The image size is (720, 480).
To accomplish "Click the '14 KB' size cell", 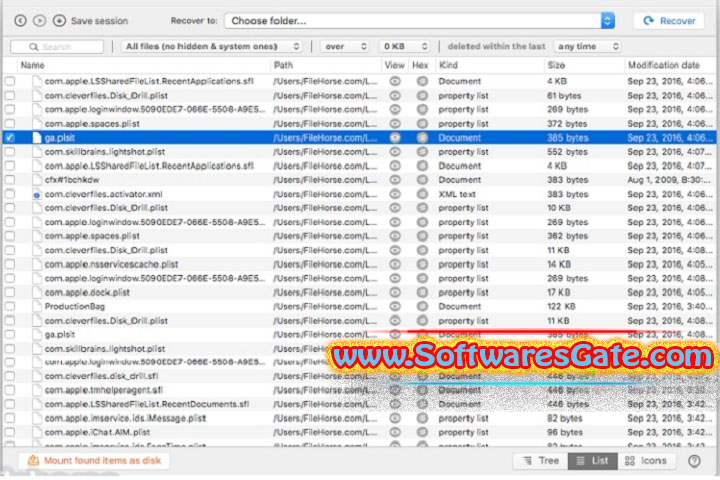I will pyautogui.click(x=559, y=264).
